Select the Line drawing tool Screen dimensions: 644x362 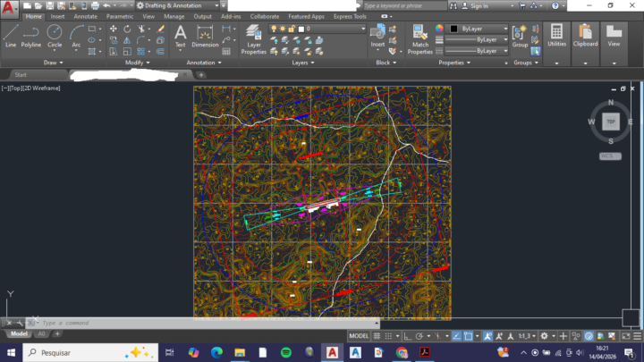coord(11,36)
